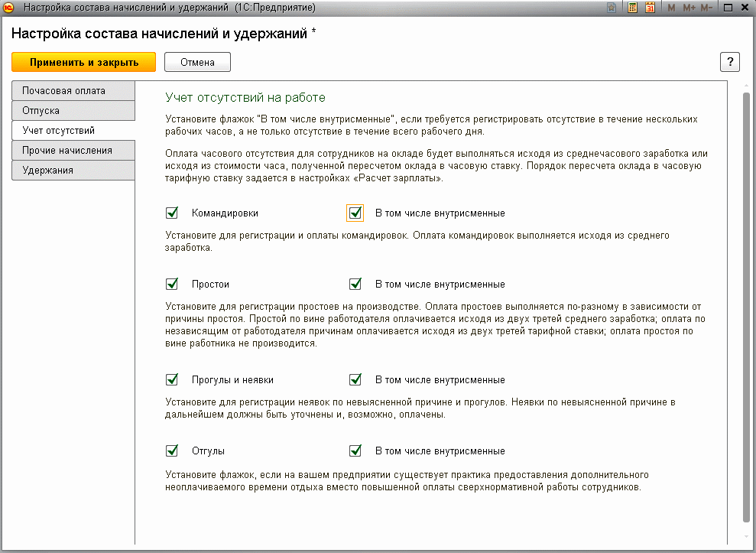Click the Отгулы label text
The width and height of the screenshot is (756, 553).
point(208,451)
